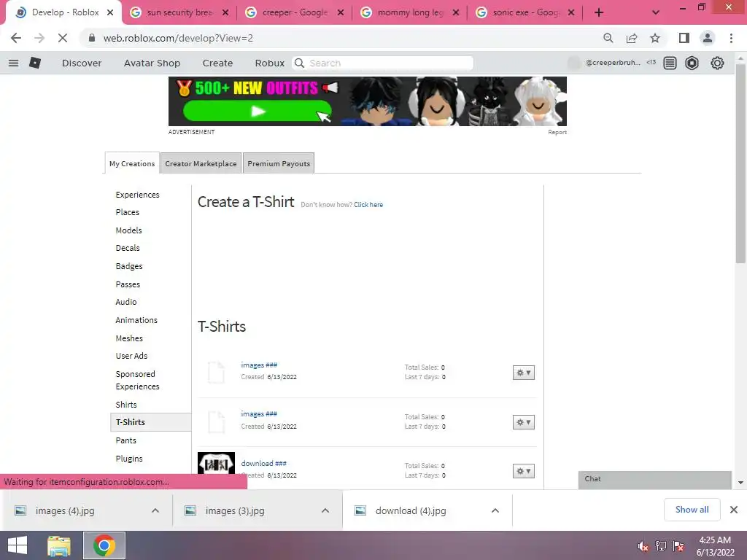The image size is (747, 560).
Task: Close the creeper Google tab
Action: (341, 12)
